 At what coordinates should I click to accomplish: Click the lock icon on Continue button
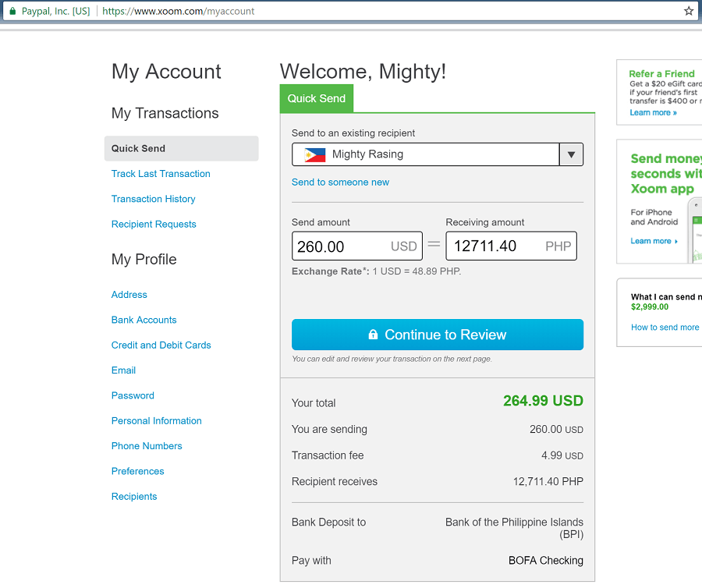(373, 334)
